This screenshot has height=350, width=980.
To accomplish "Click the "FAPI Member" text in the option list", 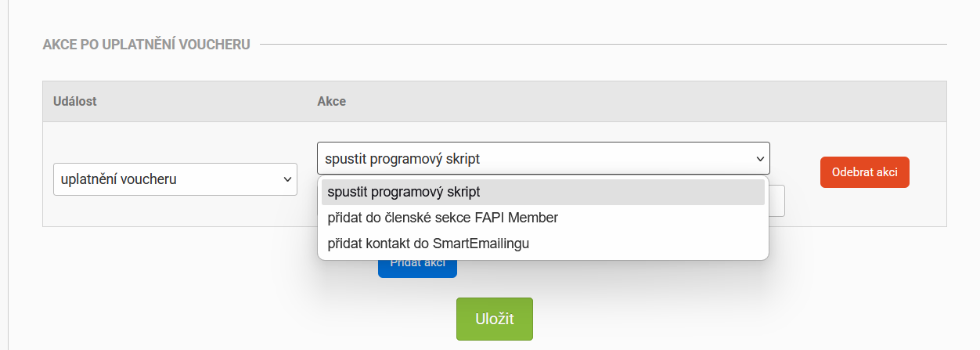I will click(x=520, y=218).
